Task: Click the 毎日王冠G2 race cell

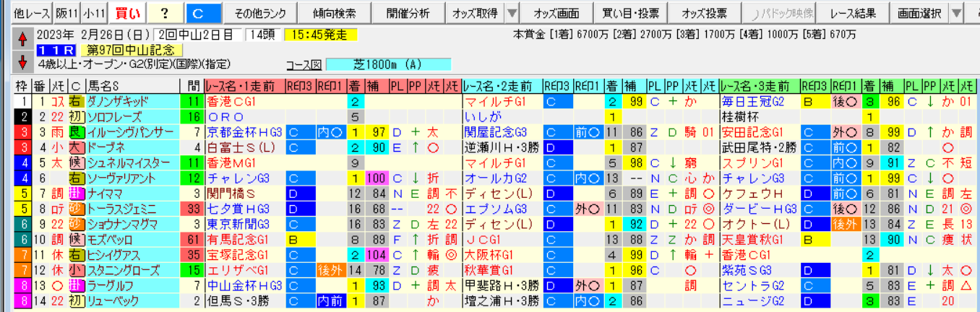Action: coord(760,102)
